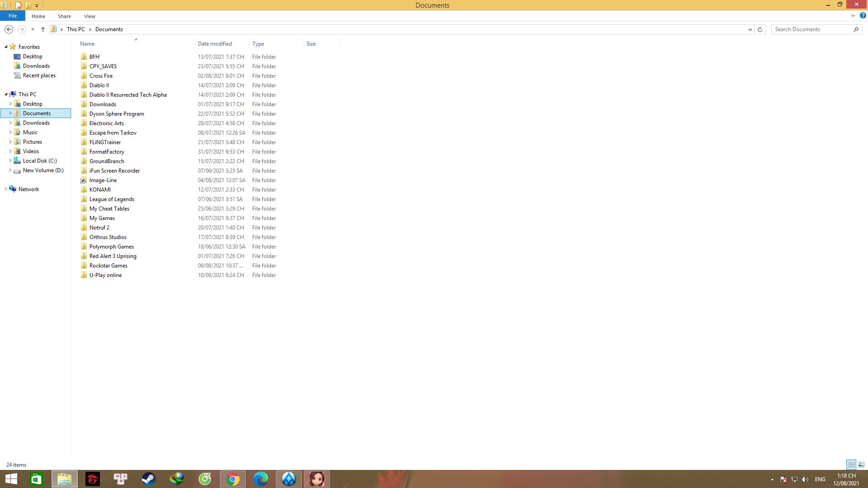Viewport: 868px width, 488px height.
Task: Click the Up one level arrow
Action: click(x=43, y=29)
